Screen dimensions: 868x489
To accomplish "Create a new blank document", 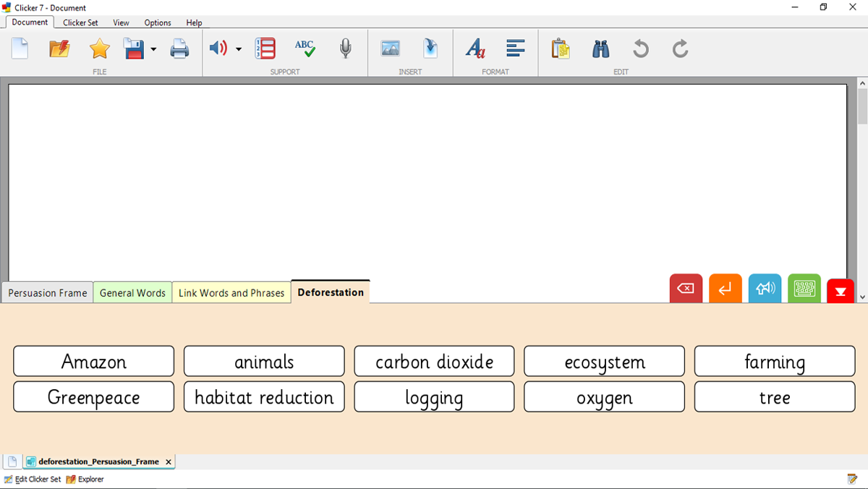I will click(20, 49).
